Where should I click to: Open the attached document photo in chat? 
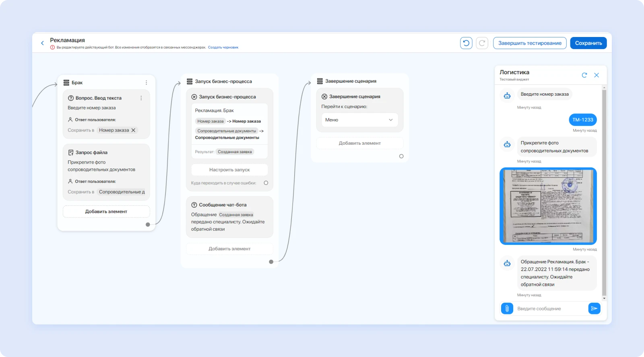click(548, 206)
